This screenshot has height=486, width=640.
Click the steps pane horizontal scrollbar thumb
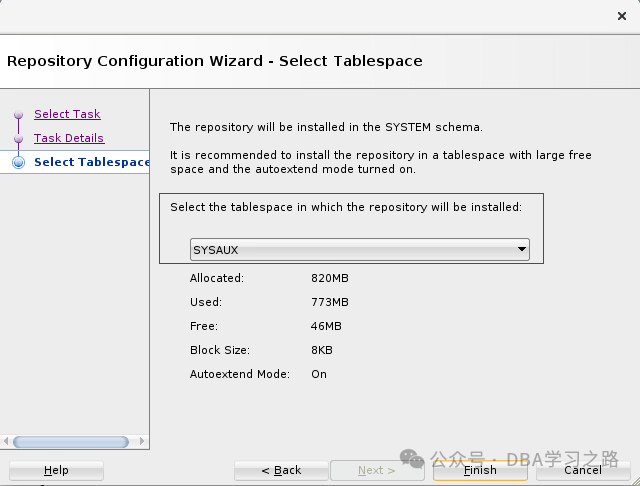(x=70, y=442)
